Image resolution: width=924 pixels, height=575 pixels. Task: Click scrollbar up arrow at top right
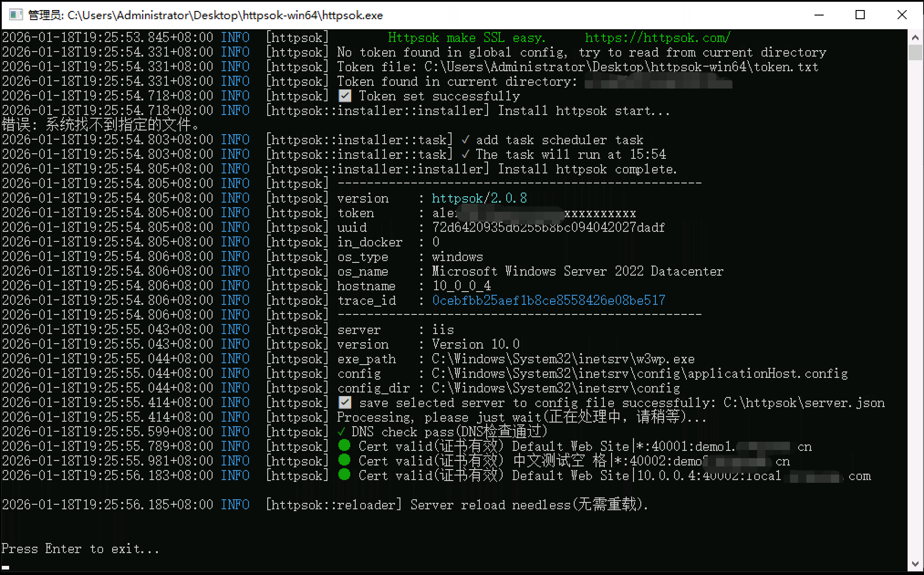coord(915,37)
